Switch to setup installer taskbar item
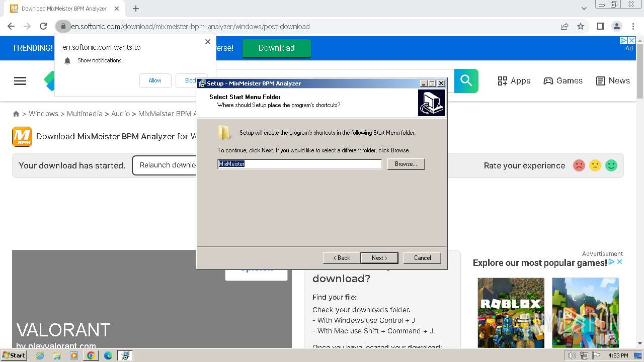 coord(125,355)
